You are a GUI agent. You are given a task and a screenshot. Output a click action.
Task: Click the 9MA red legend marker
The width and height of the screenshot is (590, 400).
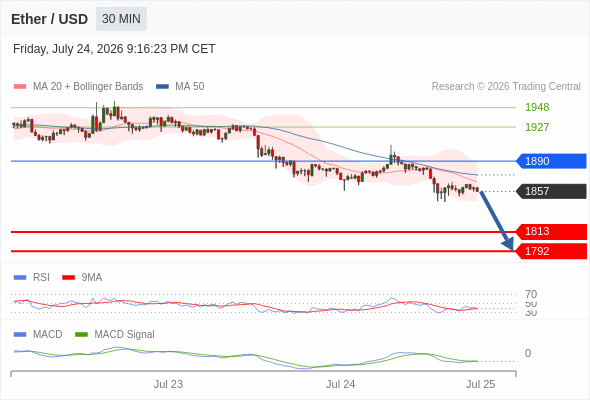pos(68,278)
